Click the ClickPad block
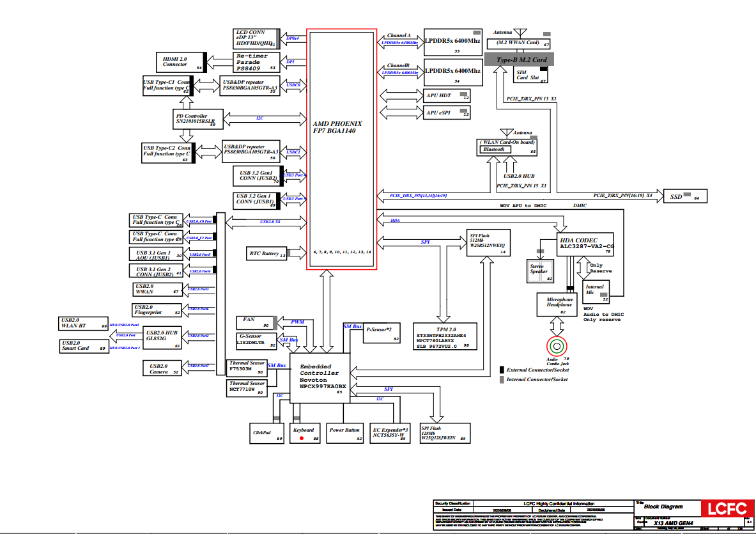Viewport: 756px width, 534px height. [266, 433]
